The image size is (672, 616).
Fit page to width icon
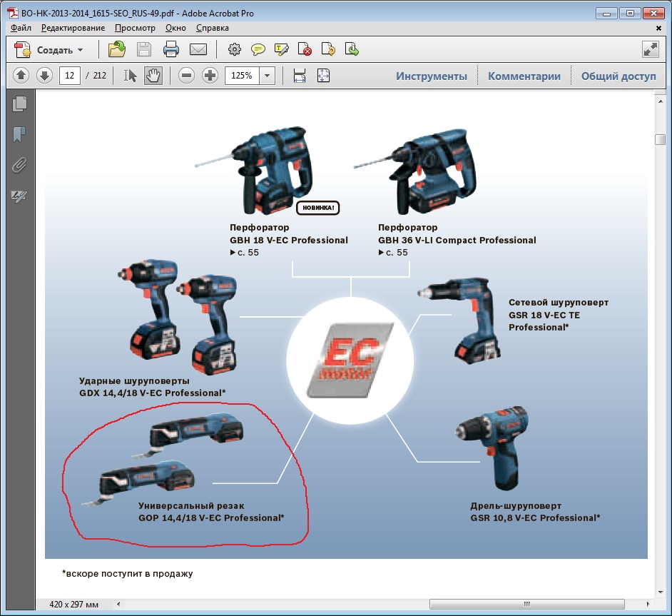(x=300, y=76)
